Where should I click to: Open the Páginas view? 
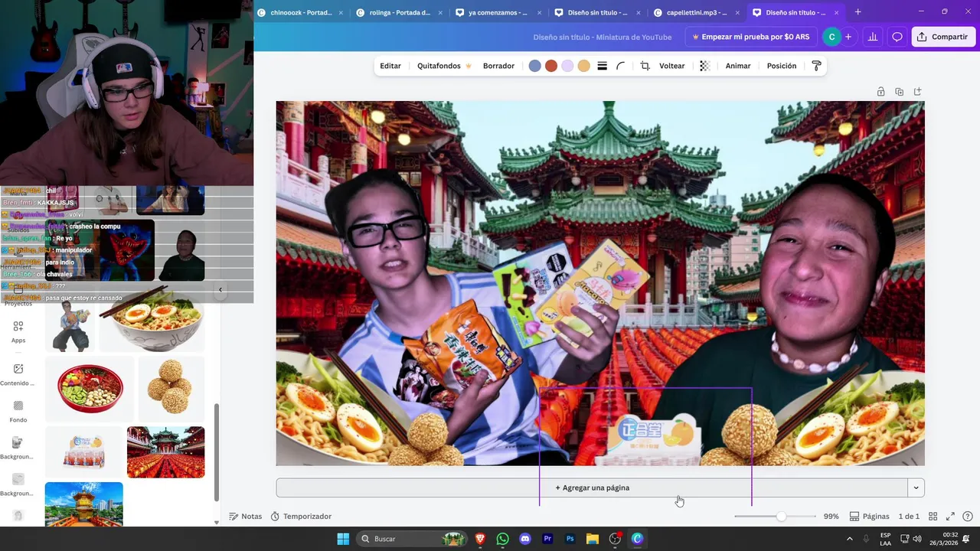[870, 517]
